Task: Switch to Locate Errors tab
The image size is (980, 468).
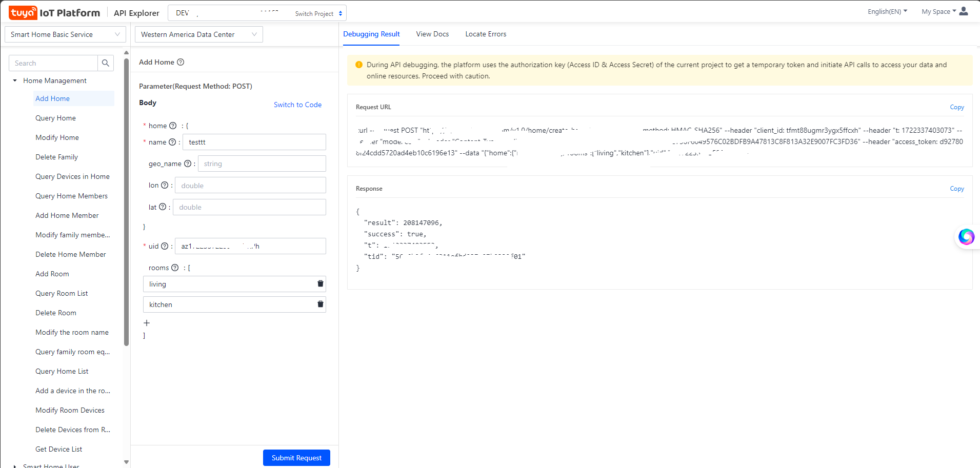Action: [486, 34]
